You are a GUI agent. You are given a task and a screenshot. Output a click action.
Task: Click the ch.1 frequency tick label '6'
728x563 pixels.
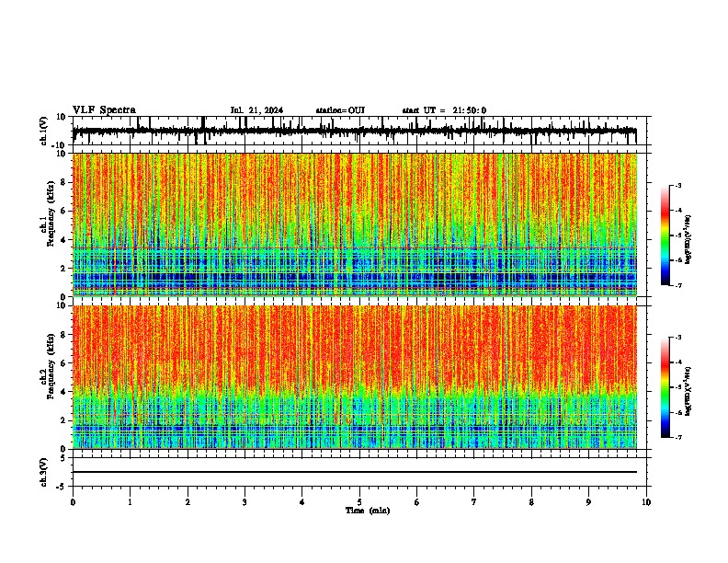pos(63,211)
